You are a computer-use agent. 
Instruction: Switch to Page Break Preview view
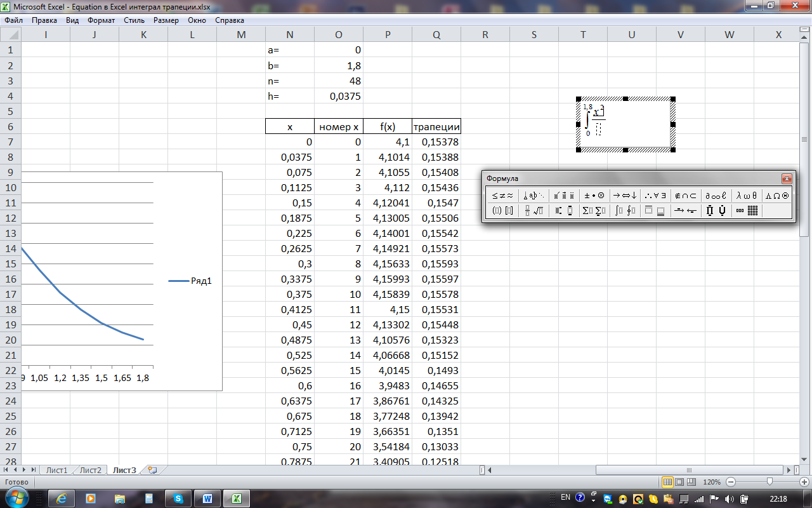pyautogui.click(x=691, y=482)
